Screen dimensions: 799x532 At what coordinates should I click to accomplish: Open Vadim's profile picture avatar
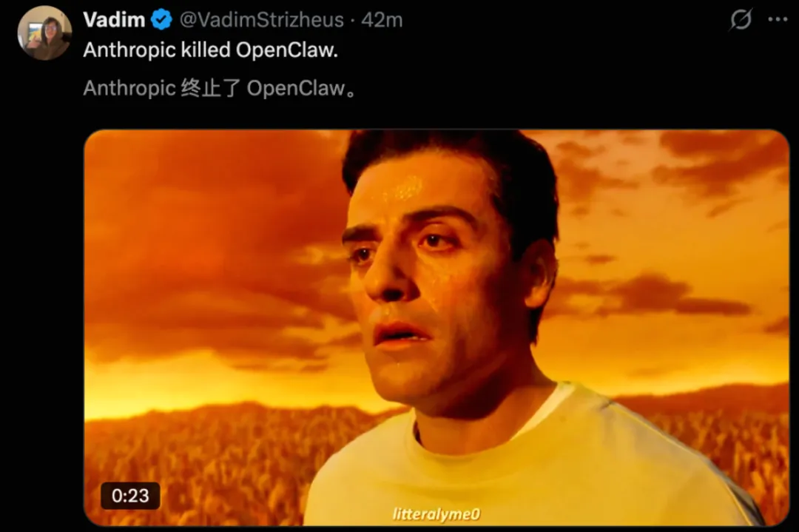(x=44, y=33)
